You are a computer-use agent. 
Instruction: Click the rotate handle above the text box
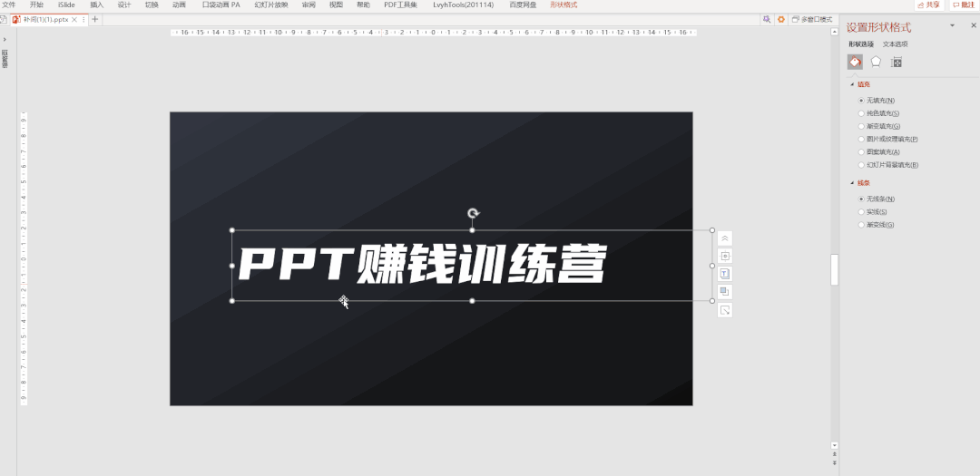pyautogui.click(x=473, y=214)
